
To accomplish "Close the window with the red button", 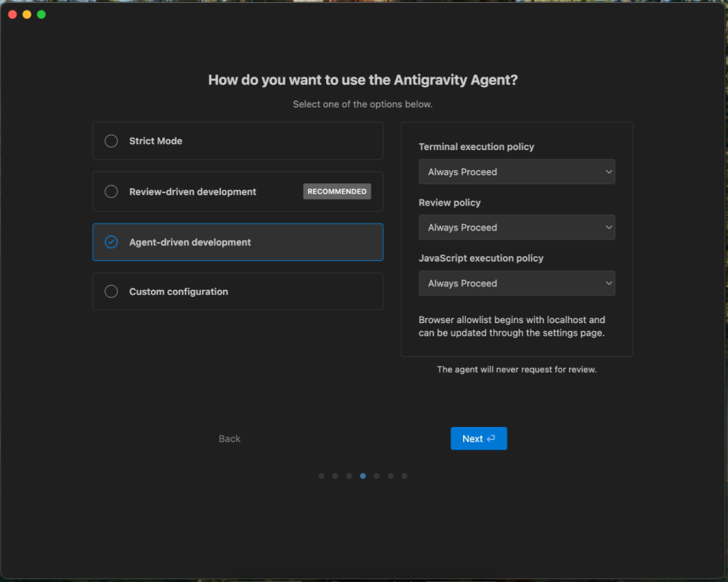I will [12, 15].
